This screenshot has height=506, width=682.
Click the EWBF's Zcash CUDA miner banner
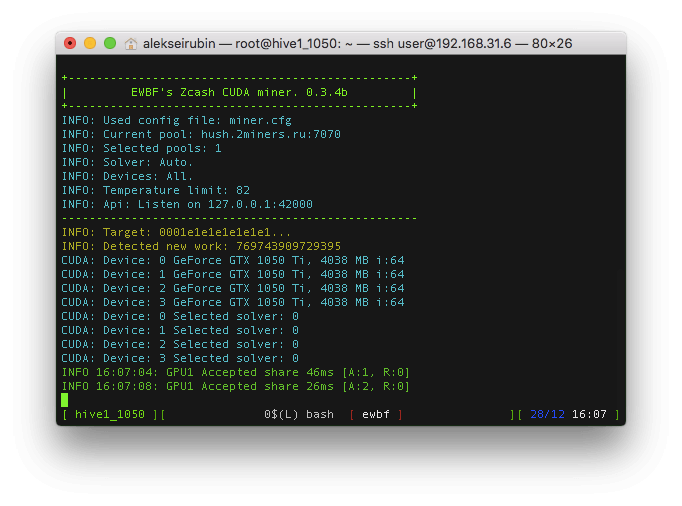pos(239,92)
